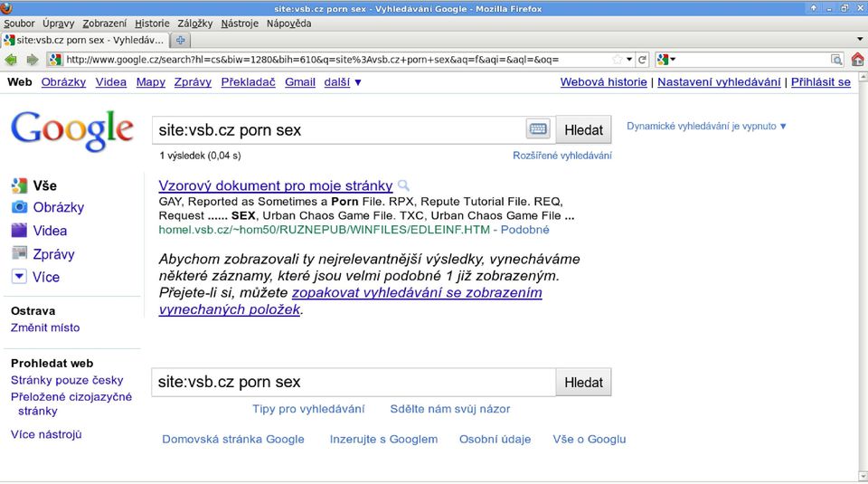This screenshot has height=484, width=868.
Task: Open the další dropdown in top navigation
Action: tap(343, 82)
